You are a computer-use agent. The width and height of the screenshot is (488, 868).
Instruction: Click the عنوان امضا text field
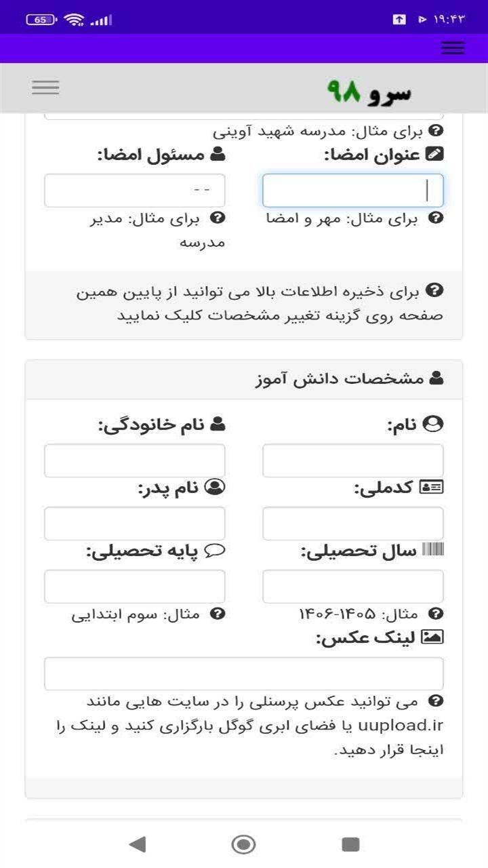coord(352,191)
